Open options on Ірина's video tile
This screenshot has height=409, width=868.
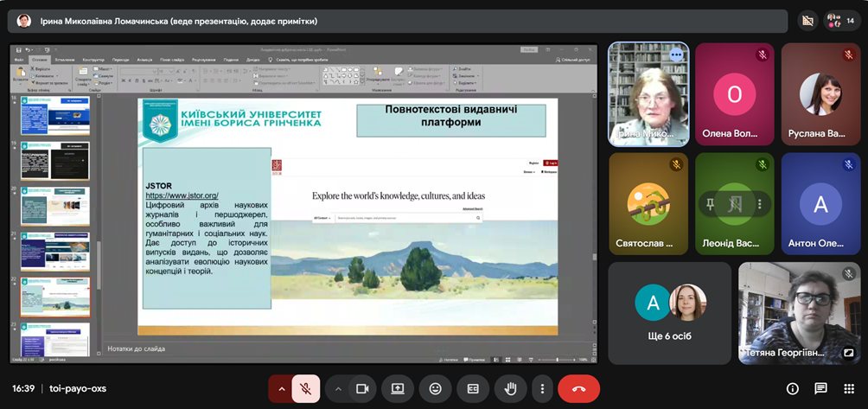tap(676, 54)
